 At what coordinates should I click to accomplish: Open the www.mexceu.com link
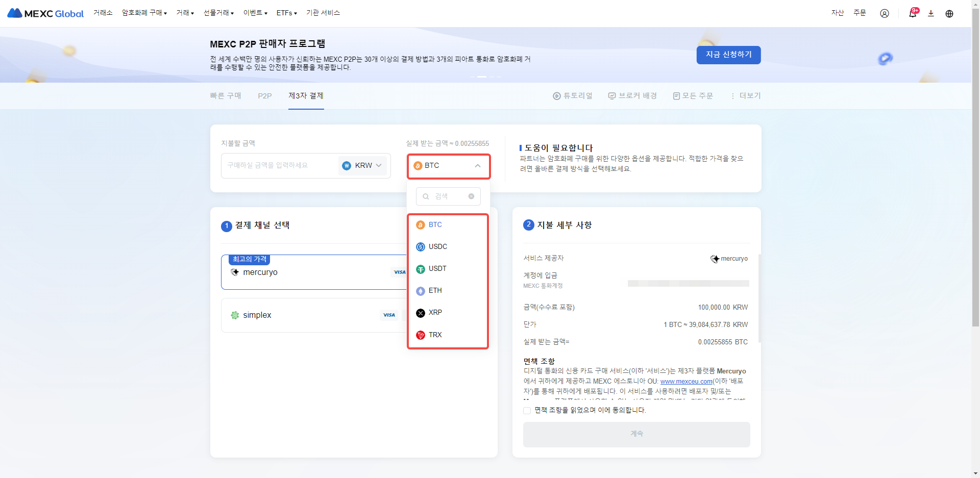(x=686, y=382)
